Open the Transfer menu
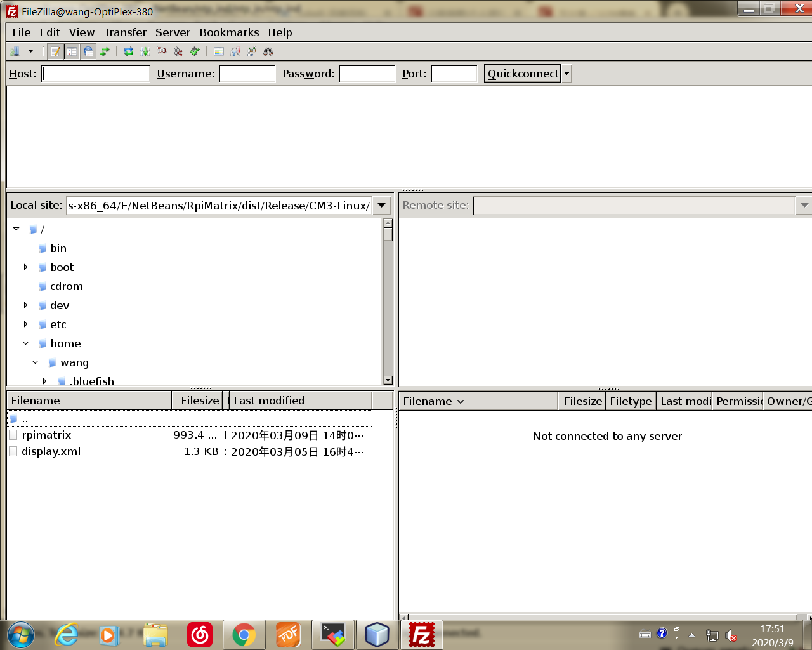812x650 pixels. click(125, 32)
